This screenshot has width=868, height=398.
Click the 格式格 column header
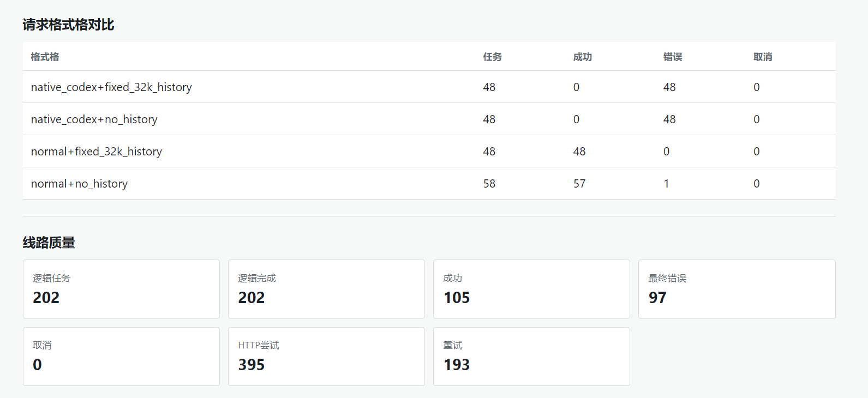pos(45,57)
